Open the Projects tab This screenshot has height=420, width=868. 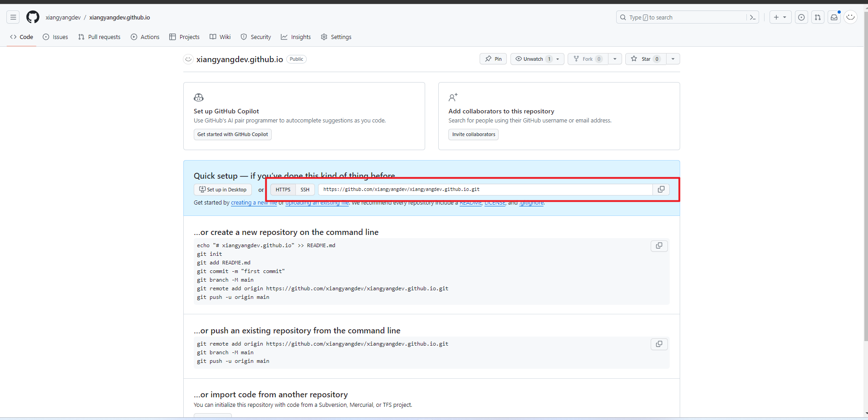184,37
